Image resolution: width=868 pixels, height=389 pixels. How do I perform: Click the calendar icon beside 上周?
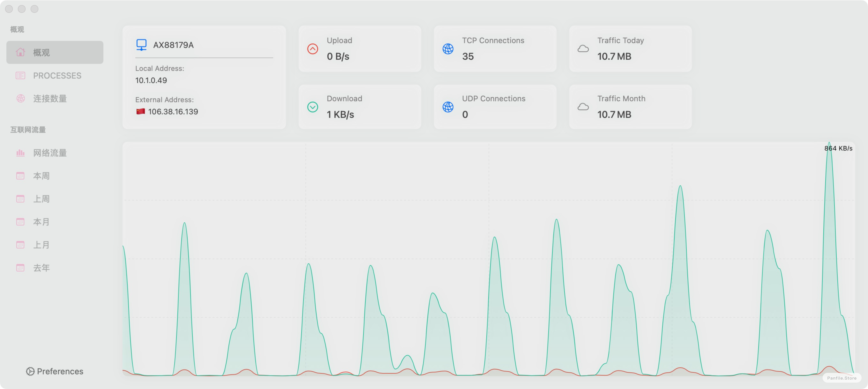click(20, 198)
